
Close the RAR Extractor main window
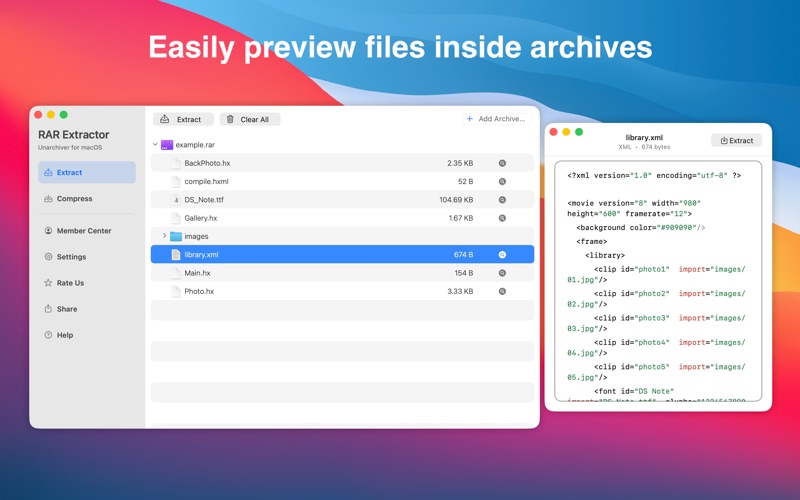pos(38,115)
